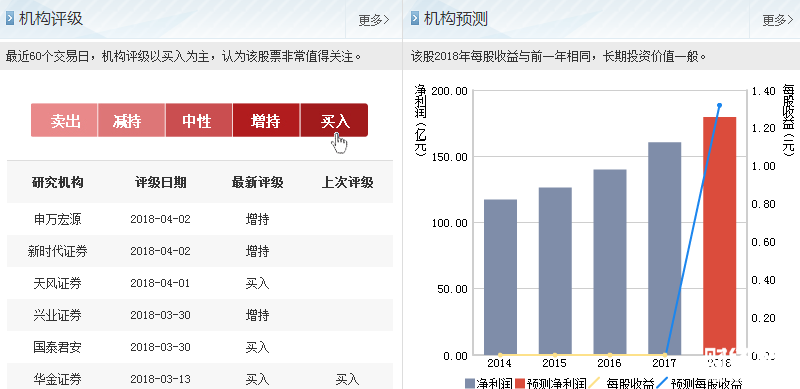
Task: Select the 中性 rating tab
Action: [198, 120]
